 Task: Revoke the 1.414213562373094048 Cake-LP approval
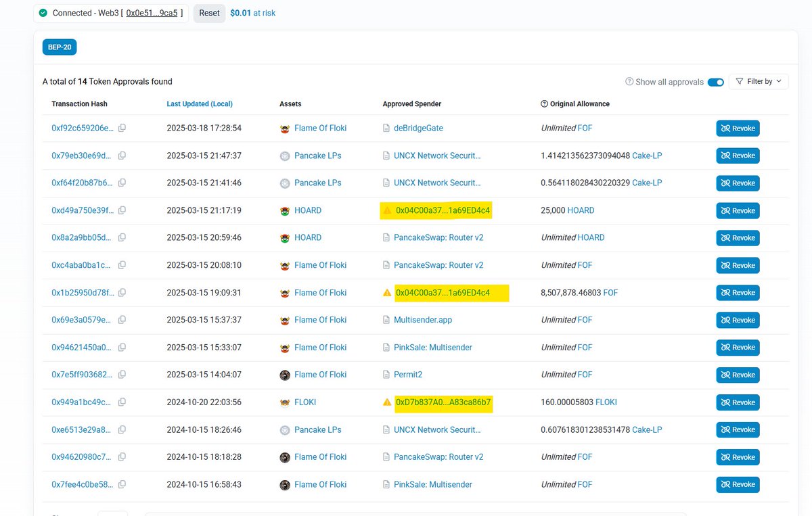click(x=738, y=156)
